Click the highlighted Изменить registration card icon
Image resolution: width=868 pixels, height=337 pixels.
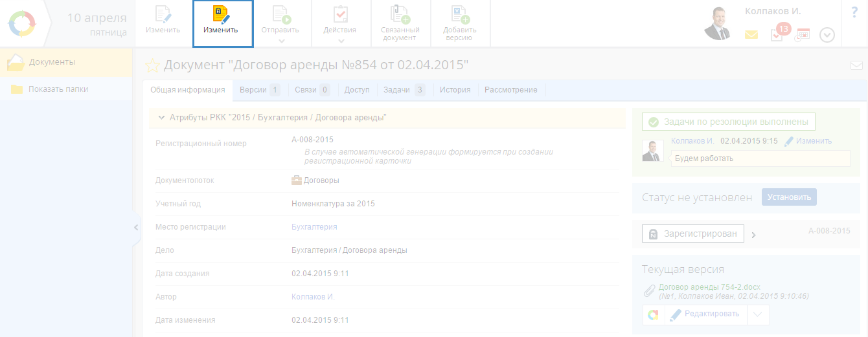222,16
